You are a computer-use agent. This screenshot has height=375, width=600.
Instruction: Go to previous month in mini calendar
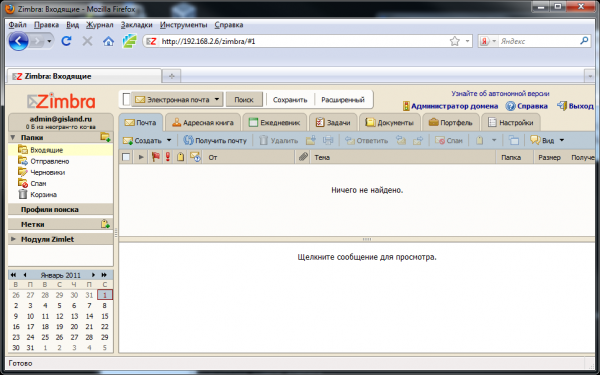coord(25,275)
